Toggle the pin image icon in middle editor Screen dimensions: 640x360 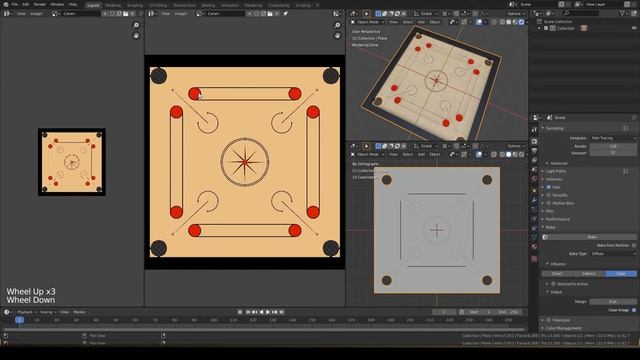point(285,13)
